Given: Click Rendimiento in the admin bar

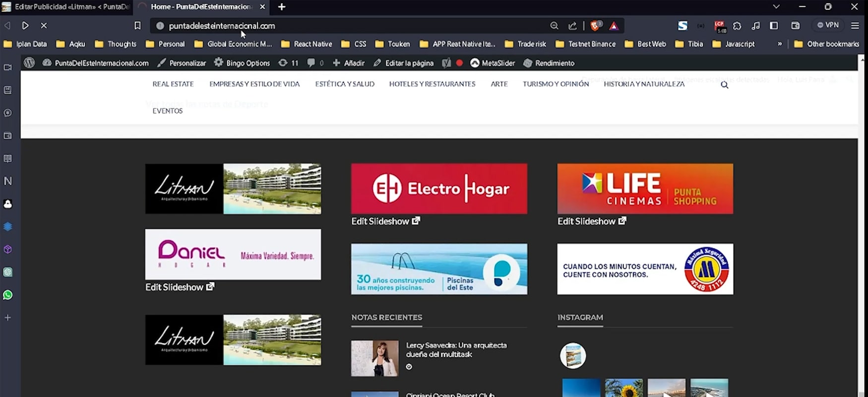Looking at the screenshot, I should point(549,63).
